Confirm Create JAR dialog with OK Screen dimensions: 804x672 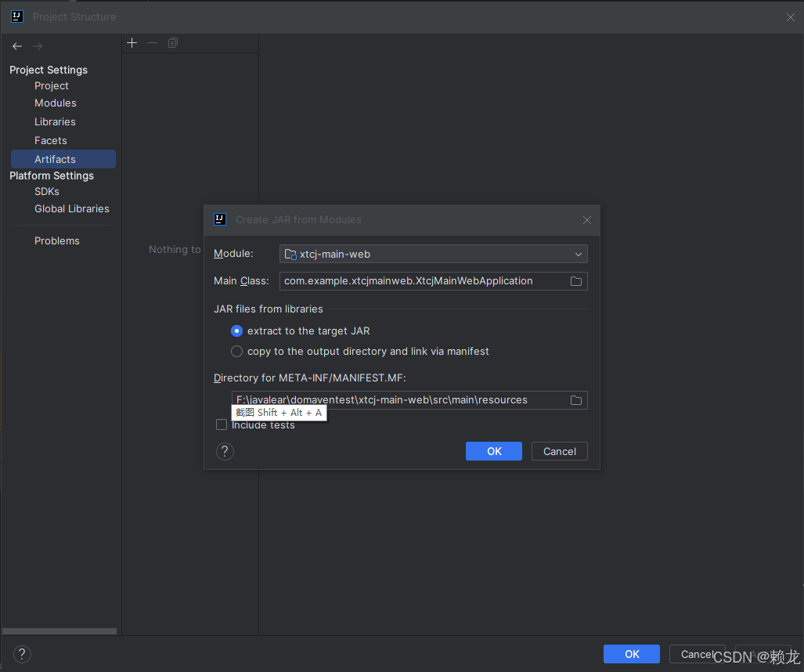tap(494, 451)
